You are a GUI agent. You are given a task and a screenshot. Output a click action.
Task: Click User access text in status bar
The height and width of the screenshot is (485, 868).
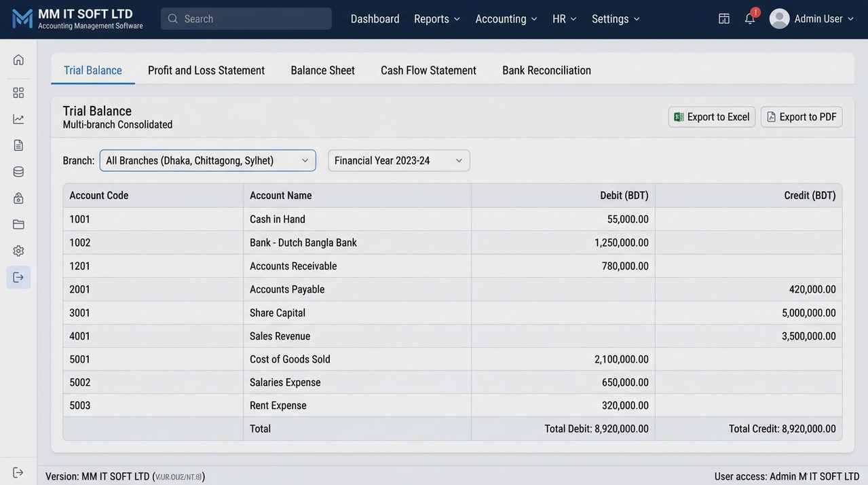coord(787,477)
